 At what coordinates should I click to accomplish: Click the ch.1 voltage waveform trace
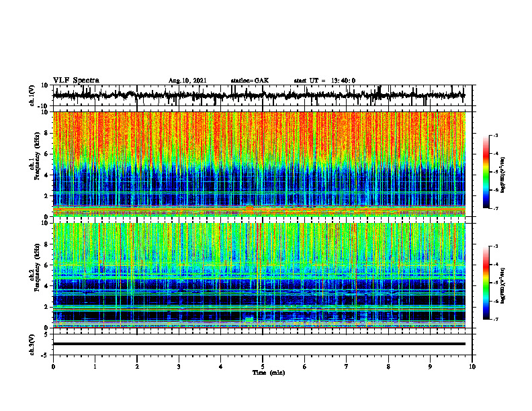click(x=259, y=95)
